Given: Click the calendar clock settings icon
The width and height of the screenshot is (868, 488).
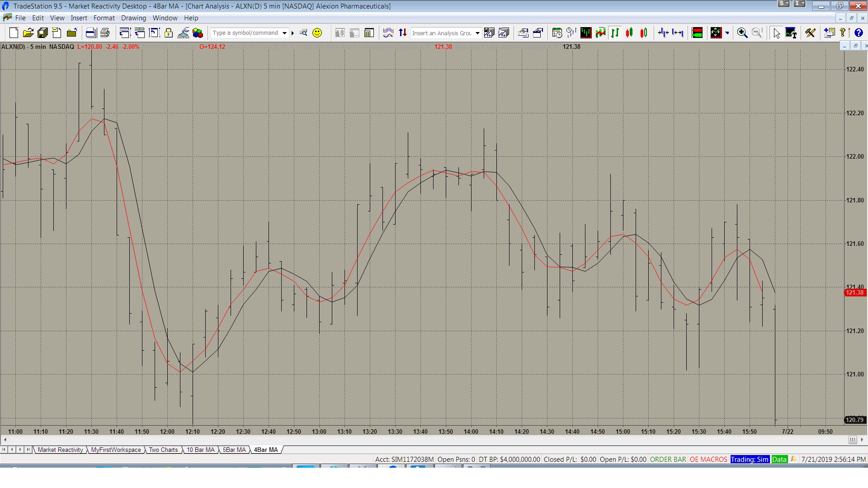Looking at the screenshot, I should click(557, 33).
